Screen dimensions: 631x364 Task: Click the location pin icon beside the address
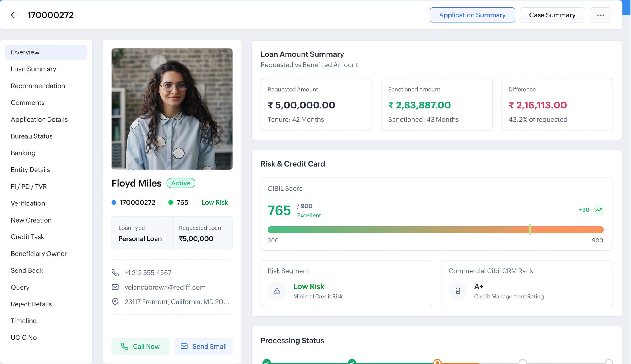click(x=115, y=302)
